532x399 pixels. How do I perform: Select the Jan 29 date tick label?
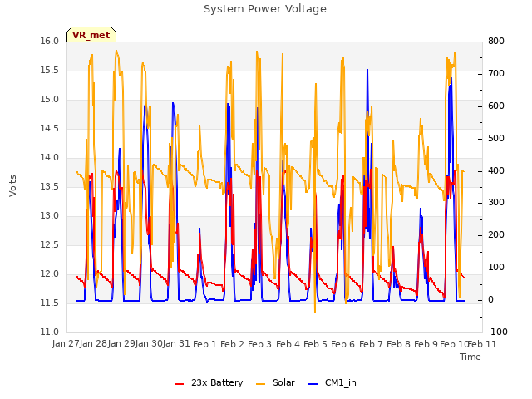pos(121,344)
